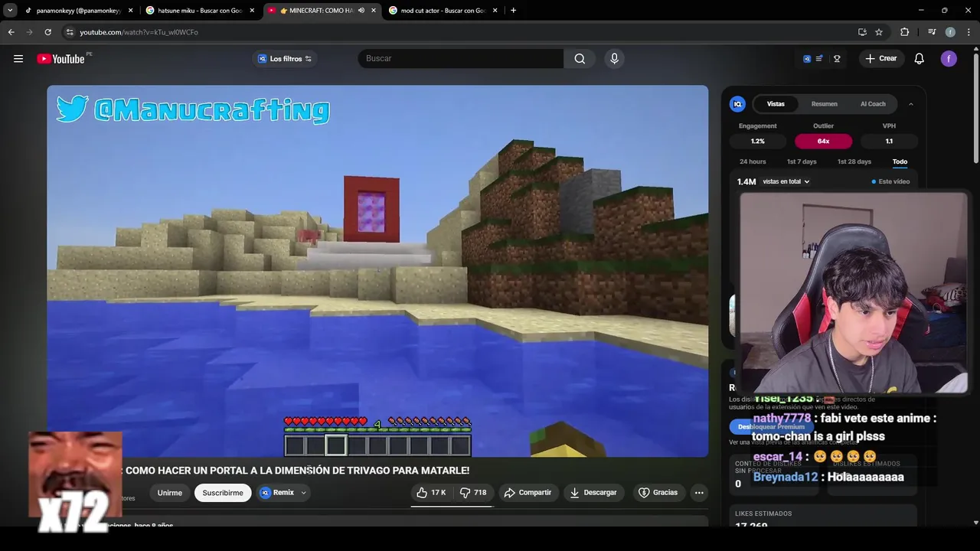Image resolution: width=980 pixels, height=551 pixels.
Task: Click install app icon in address bar
Action: (862, 32)
